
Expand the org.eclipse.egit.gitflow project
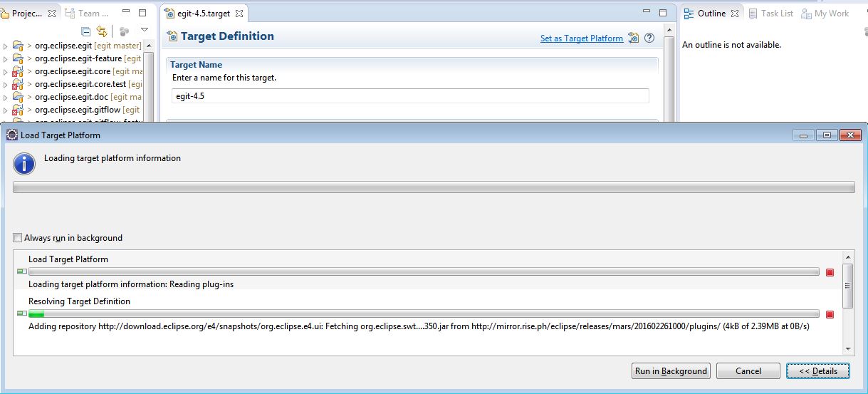(x=6, y=110)
